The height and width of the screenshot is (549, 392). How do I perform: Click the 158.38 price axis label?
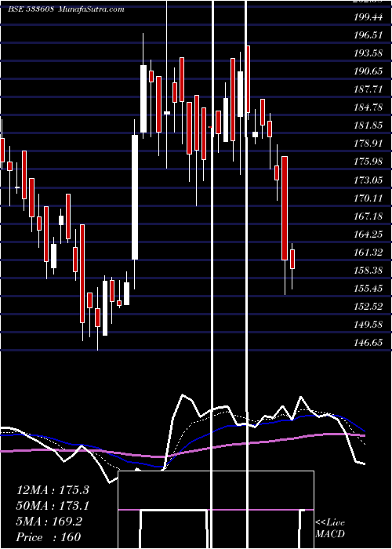click(x=368, y=271)
